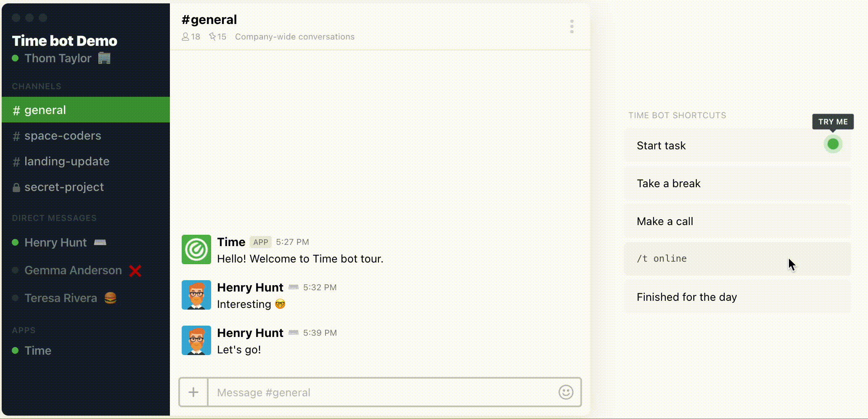
Task: Open the landing-update channel
Action: tap(86, 161)
